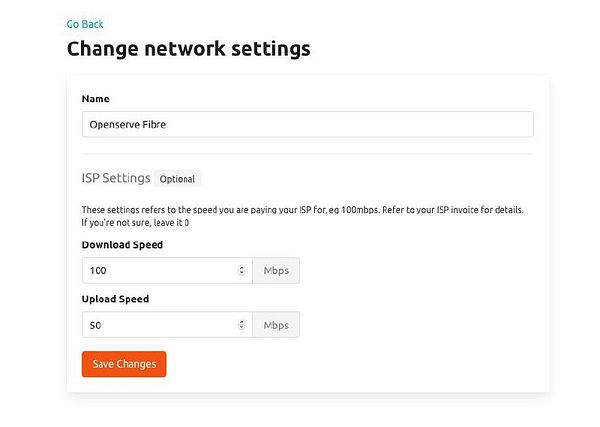The height and width of the screenshot is (427, 600).
Task: Click the Change network settings page heading
Action: coord(188,48)
